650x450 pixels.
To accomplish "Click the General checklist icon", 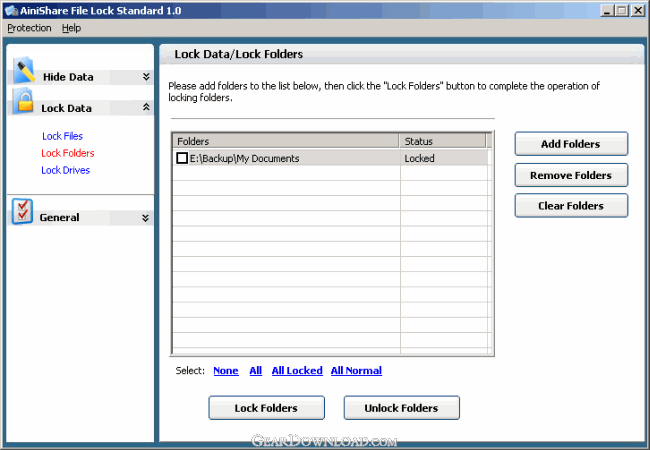I will coord(22,211).
